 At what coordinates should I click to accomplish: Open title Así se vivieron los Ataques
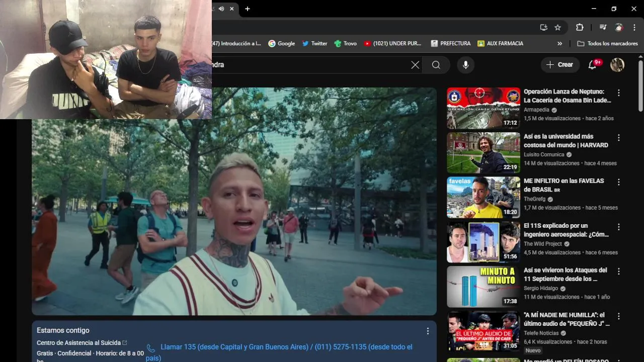(x=566, y=275)
